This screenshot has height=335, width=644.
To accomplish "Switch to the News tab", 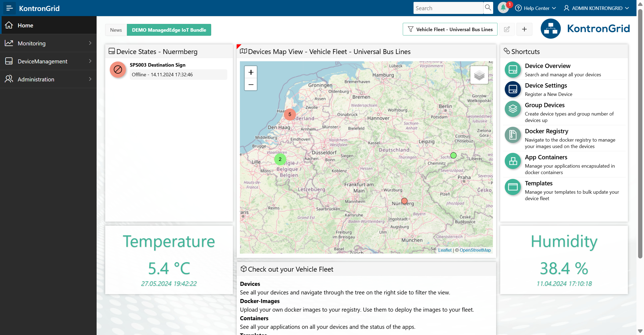I will (116, 30).
